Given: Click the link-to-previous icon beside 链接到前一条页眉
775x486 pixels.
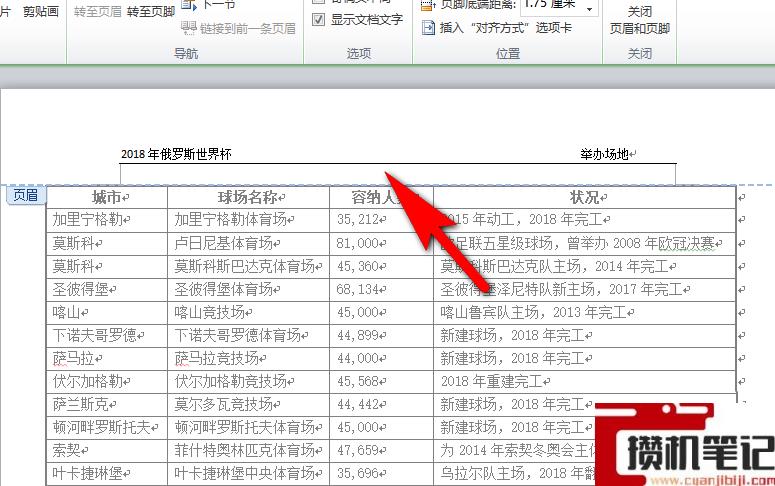Looking at the screenshot, I should (x=188, y=28).
